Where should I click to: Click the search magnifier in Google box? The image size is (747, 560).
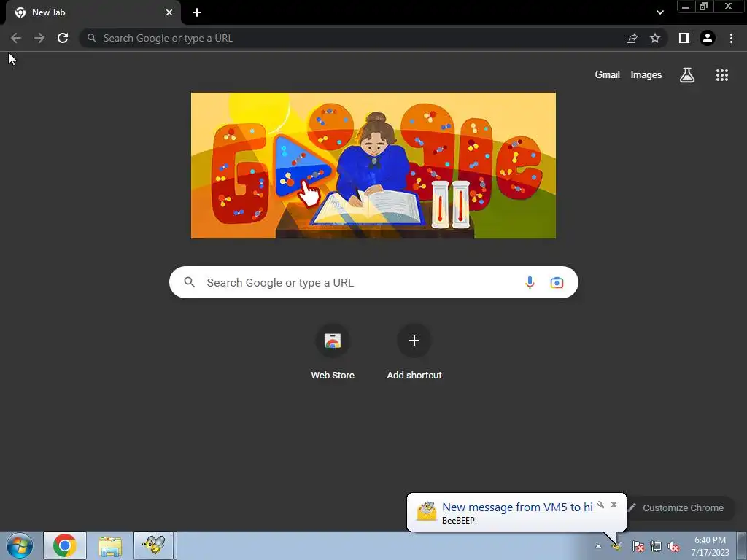click(189, 282)
